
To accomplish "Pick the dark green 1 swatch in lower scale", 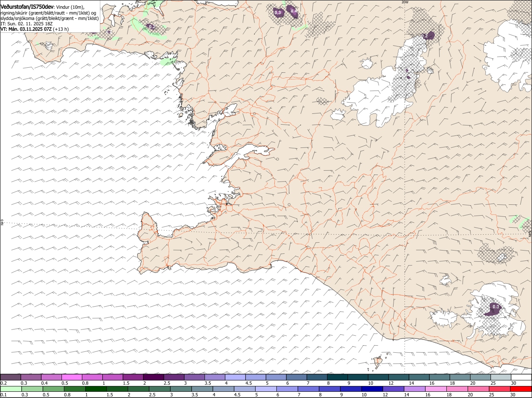I will tap(96, 389).
